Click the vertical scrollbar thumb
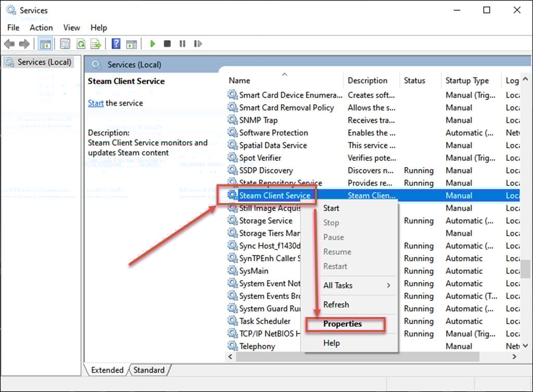533x392 pixels. click(525, 269)
